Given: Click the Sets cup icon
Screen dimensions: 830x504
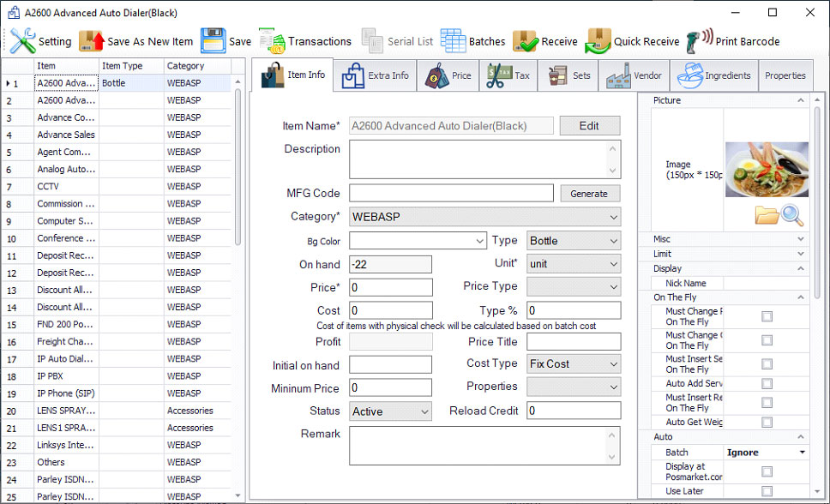Looking at the screenshot, I should tap(558, 76).
